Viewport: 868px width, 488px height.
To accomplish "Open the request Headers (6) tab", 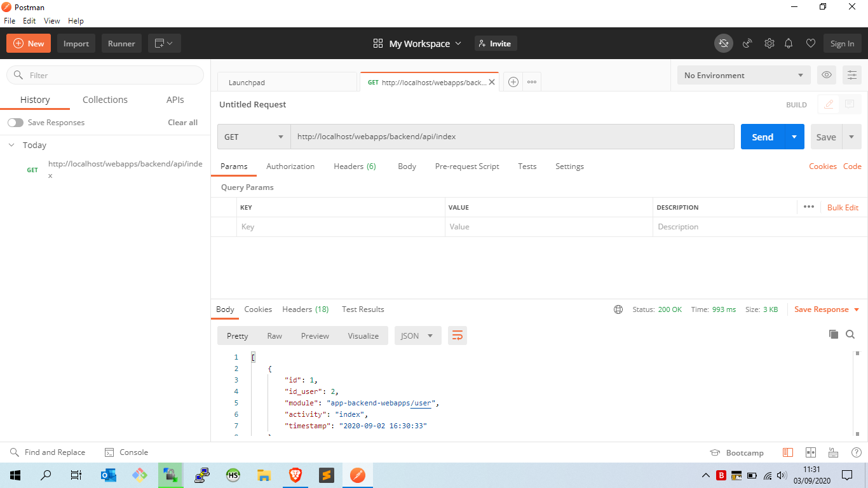I will pos(355,166).
